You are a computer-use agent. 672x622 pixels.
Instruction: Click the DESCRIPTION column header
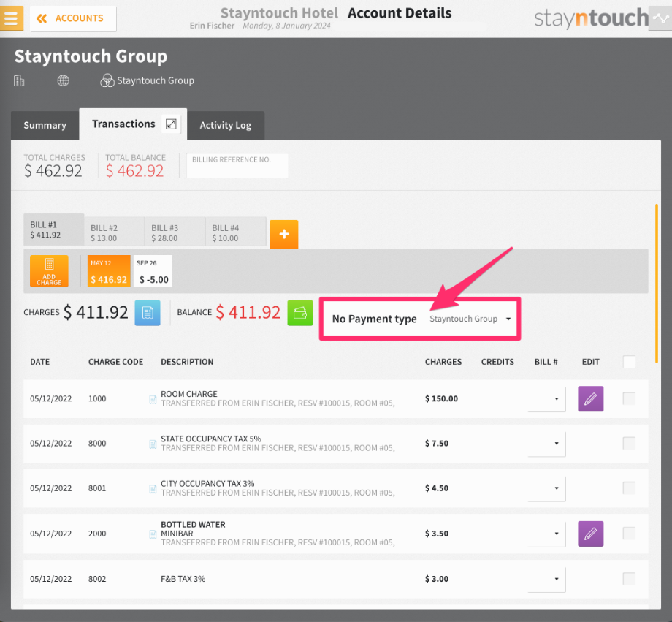click(x=187, y=362)
